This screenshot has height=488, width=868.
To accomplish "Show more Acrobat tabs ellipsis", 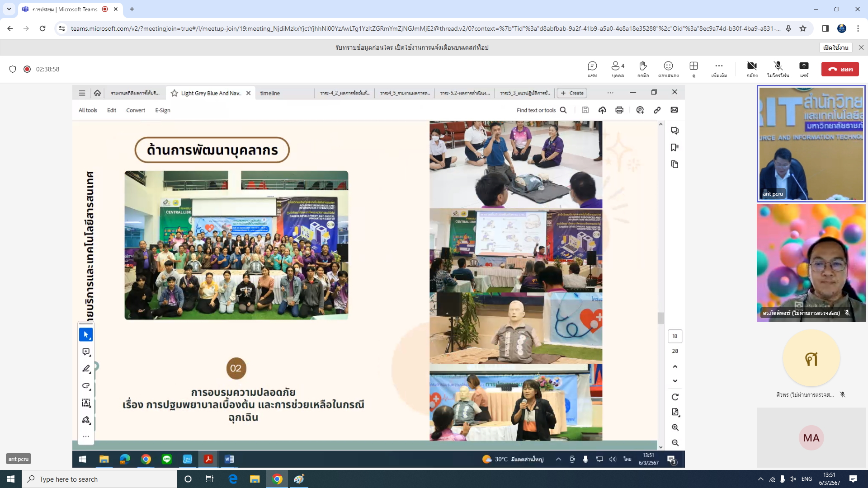I will 610,93.
